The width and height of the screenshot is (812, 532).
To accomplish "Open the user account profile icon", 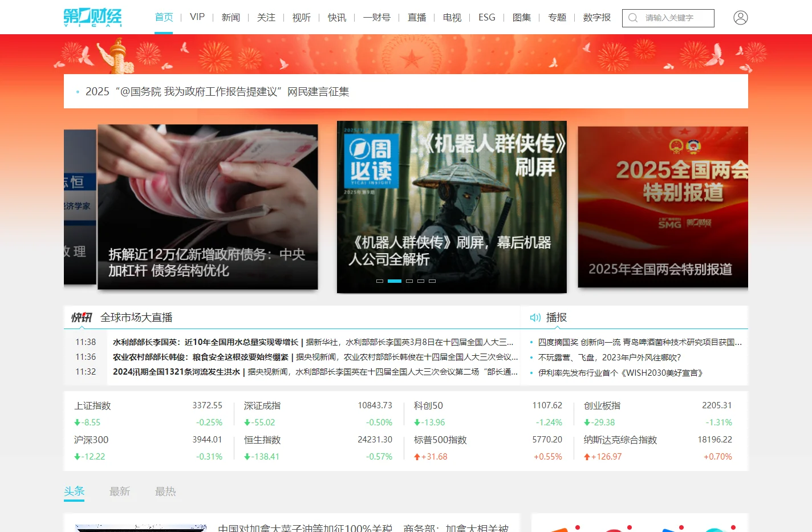I will click(741, 18).
